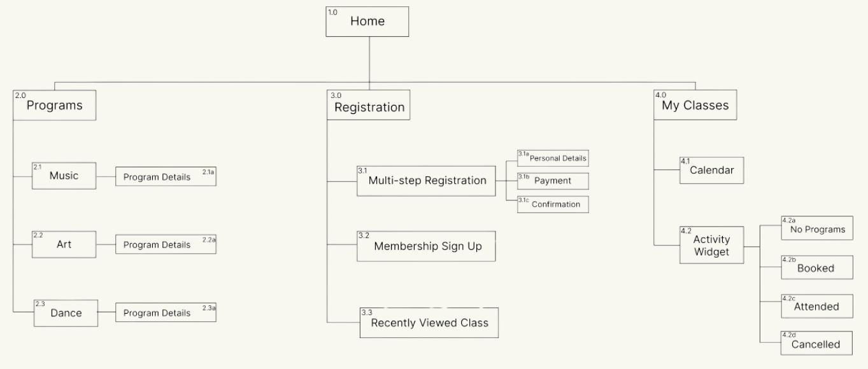Click Program Details box labeled 2.2a
The height and width of the screenshot is (369, 868).
(166, 245)
